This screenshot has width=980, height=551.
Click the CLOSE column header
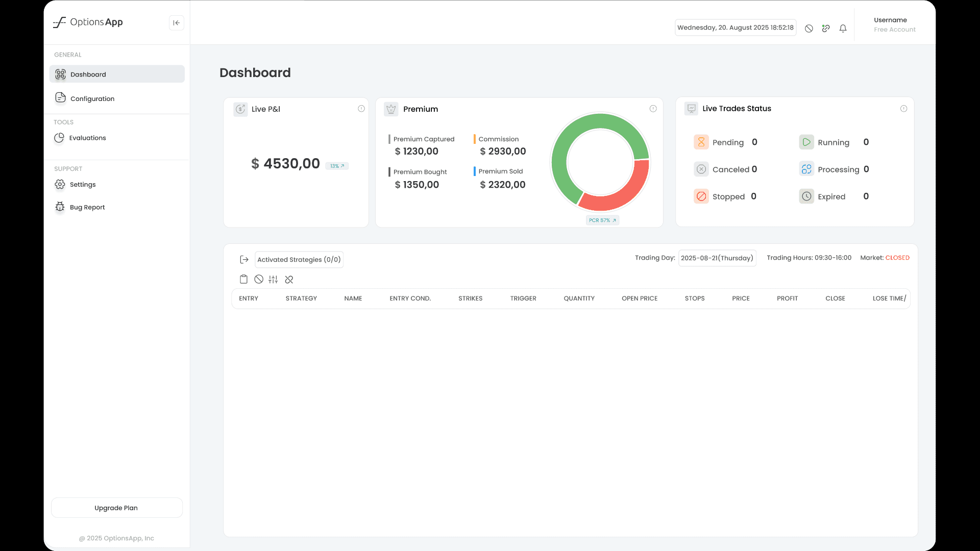tap(836, 298)
